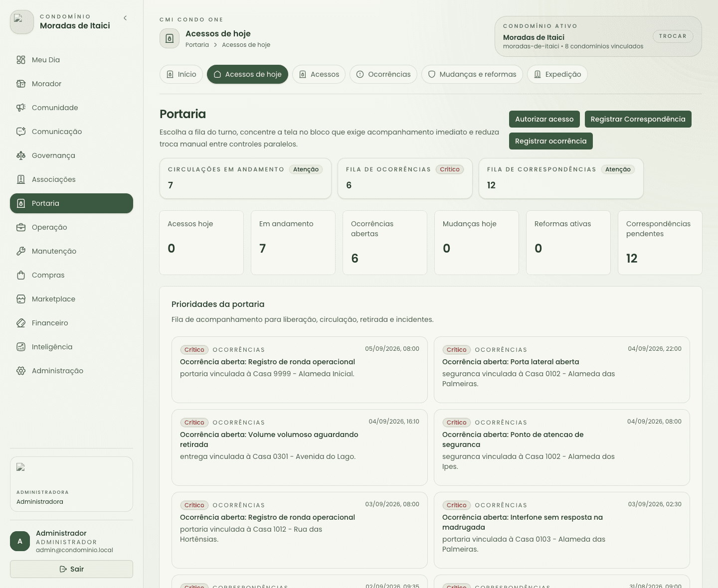Click the Meu Dia sidebar icon
The height and width of the screenshot is (588, 718).
click(x=21, y=60)
